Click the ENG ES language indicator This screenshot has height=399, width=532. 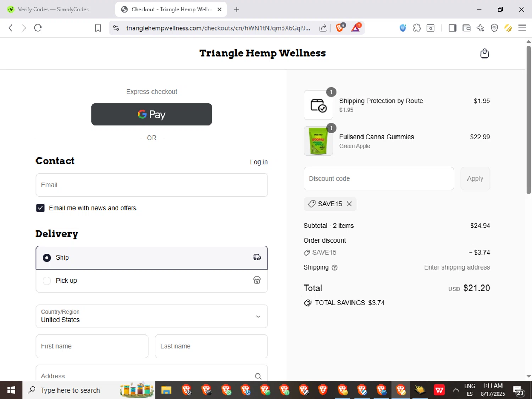[x=470, y=390]
